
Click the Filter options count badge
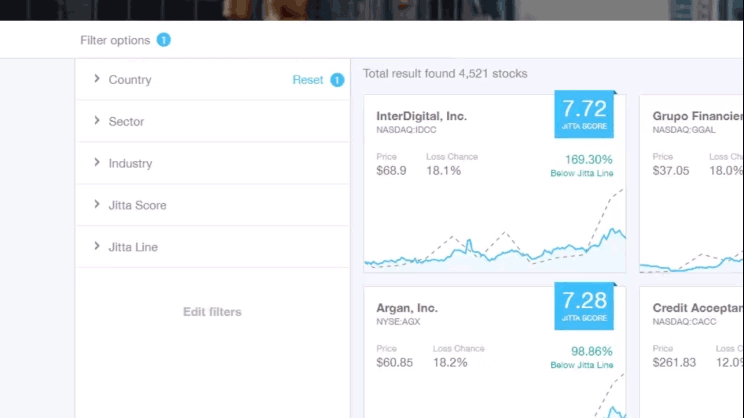tap(164, 40)
